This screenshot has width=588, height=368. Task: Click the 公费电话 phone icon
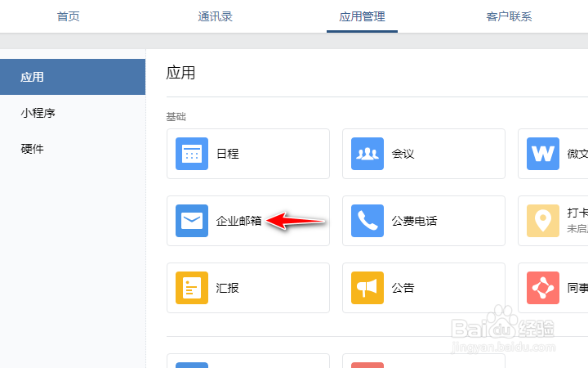click(x=367, y=221)
